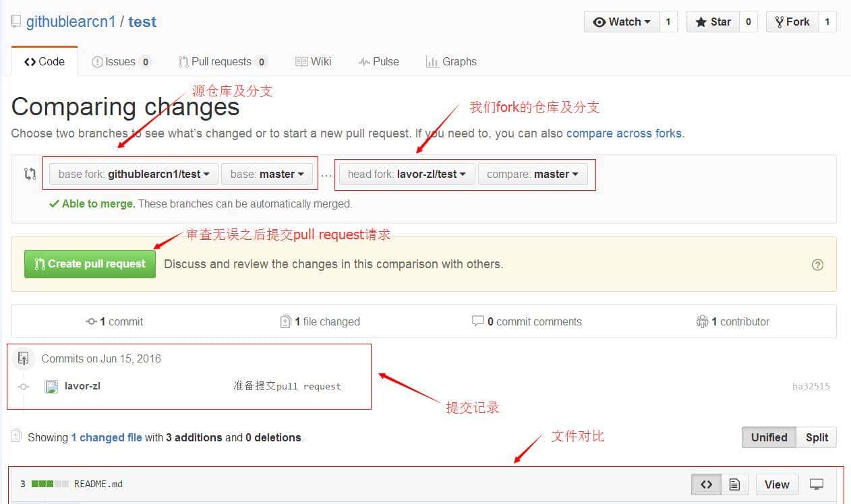Star the test repository

tap(713, 22)
